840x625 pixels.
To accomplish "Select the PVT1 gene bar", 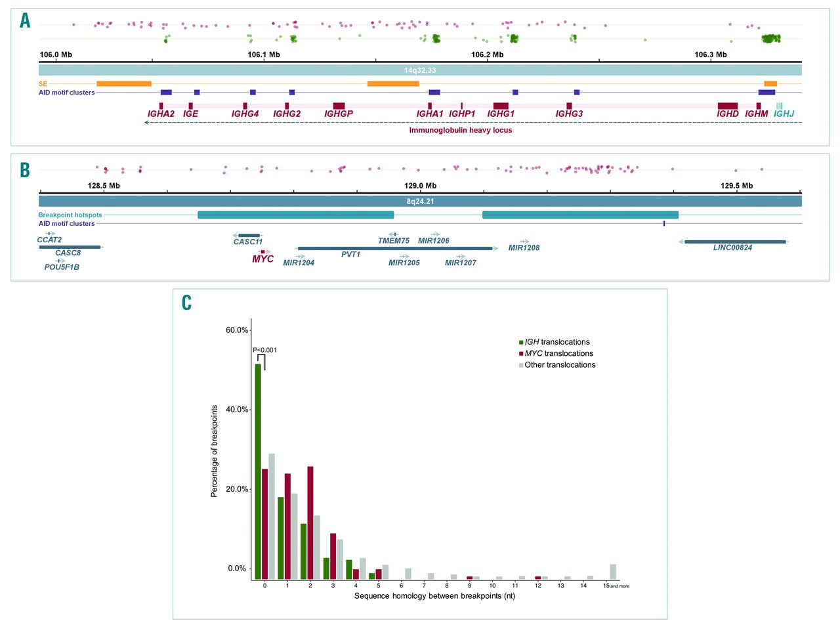I will point(394,248).
